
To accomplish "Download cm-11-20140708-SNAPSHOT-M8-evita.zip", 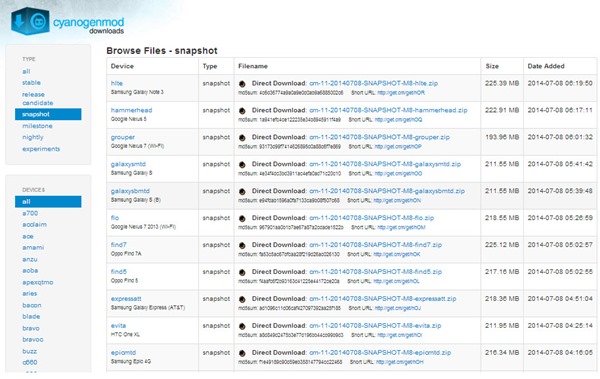I will coord(375,325).
